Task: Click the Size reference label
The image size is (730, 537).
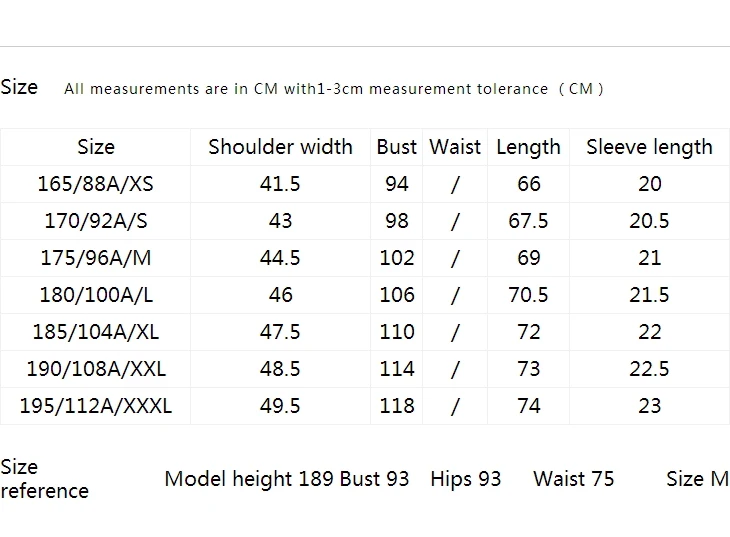Action: [x=44, y=479]
